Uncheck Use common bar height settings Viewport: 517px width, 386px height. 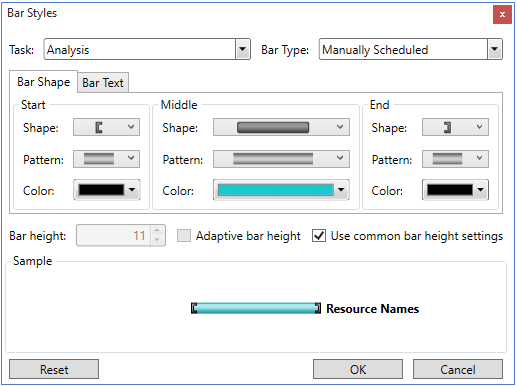(x=319, y=235)
